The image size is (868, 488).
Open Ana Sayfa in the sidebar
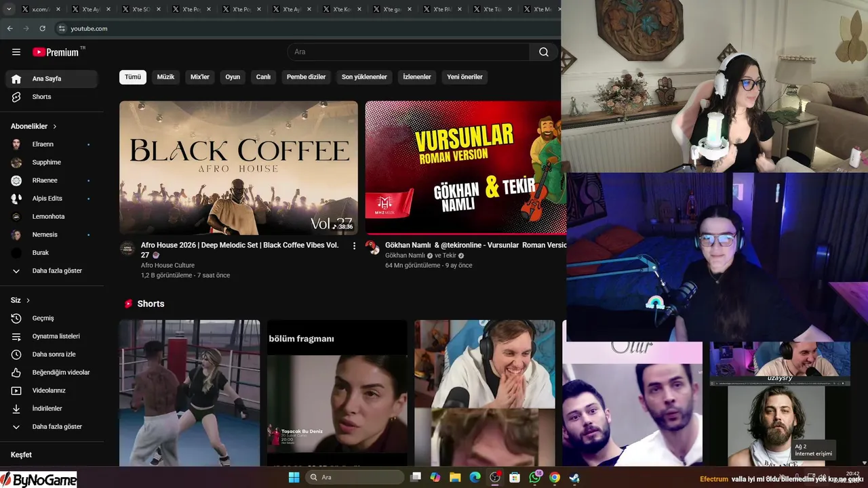click(x=52, y=79)
